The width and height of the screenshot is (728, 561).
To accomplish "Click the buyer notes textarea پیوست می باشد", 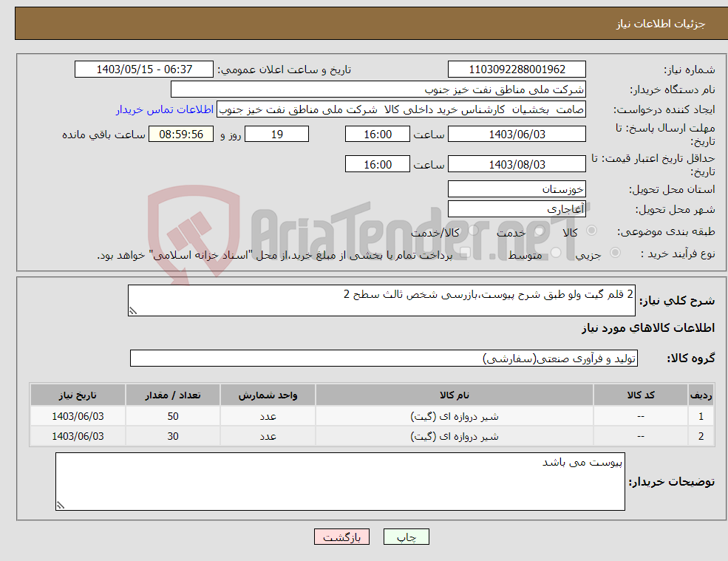I will point(340,482).
